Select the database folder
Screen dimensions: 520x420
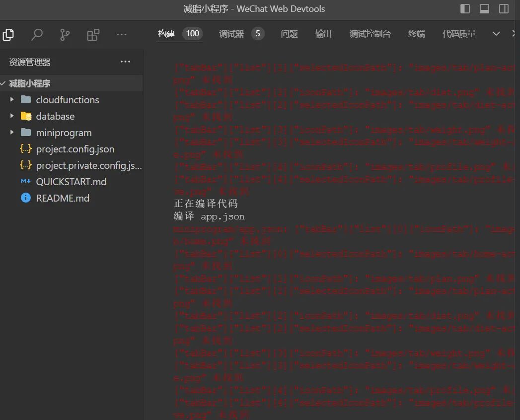[55, 116]
